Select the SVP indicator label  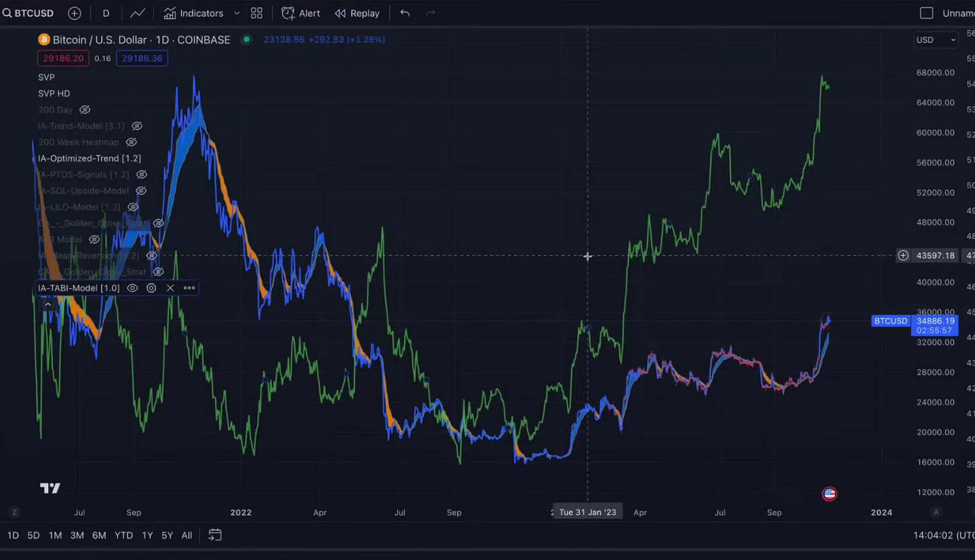point(46,77)
